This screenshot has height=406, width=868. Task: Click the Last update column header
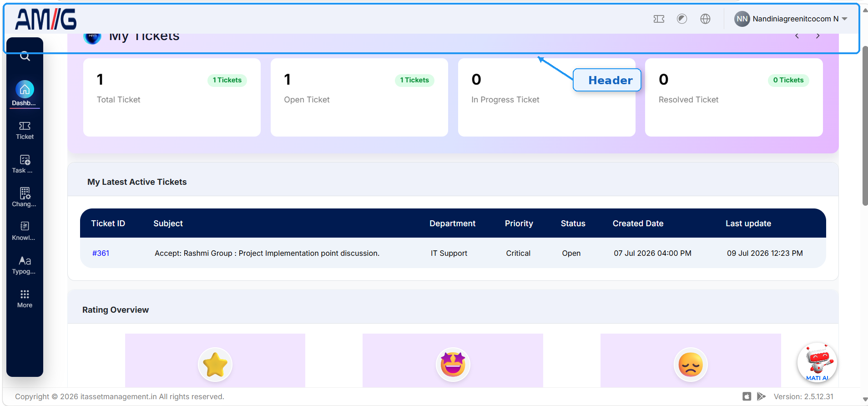tap(748, 223)
